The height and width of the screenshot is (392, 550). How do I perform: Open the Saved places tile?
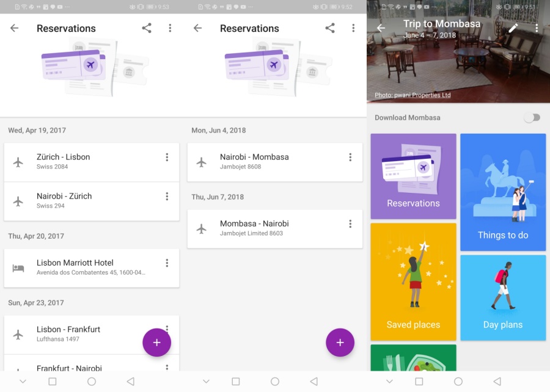coord(413,281)
